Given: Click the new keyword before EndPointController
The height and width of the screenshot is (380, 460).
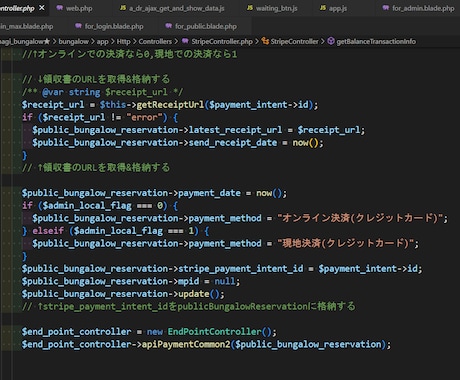Looking at the screenshot, I should (155, 332).
